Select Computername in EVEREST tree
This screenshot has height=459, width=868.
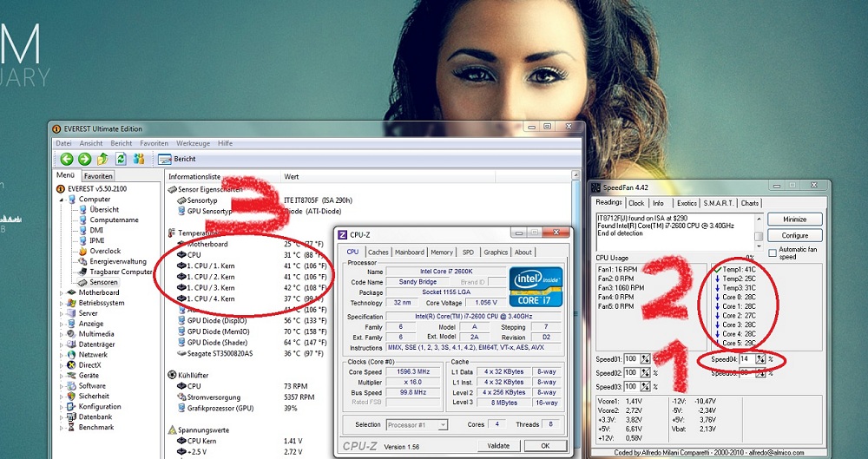click(114, 220)
